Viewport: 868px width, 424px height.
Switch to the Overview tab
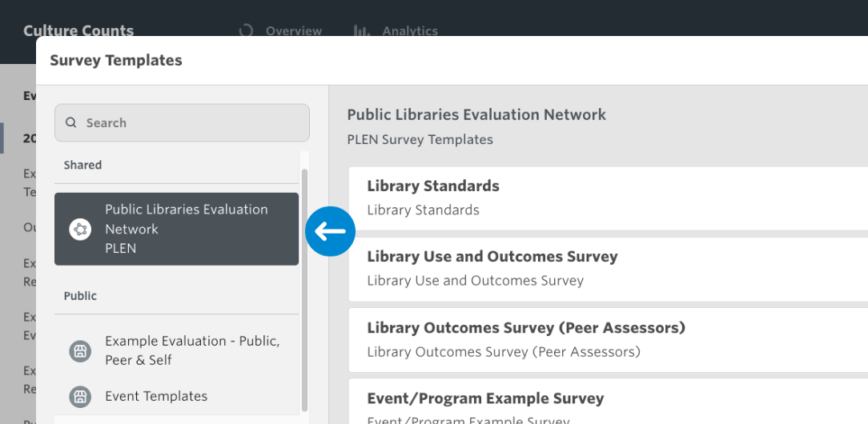click(x=293, y=31)
